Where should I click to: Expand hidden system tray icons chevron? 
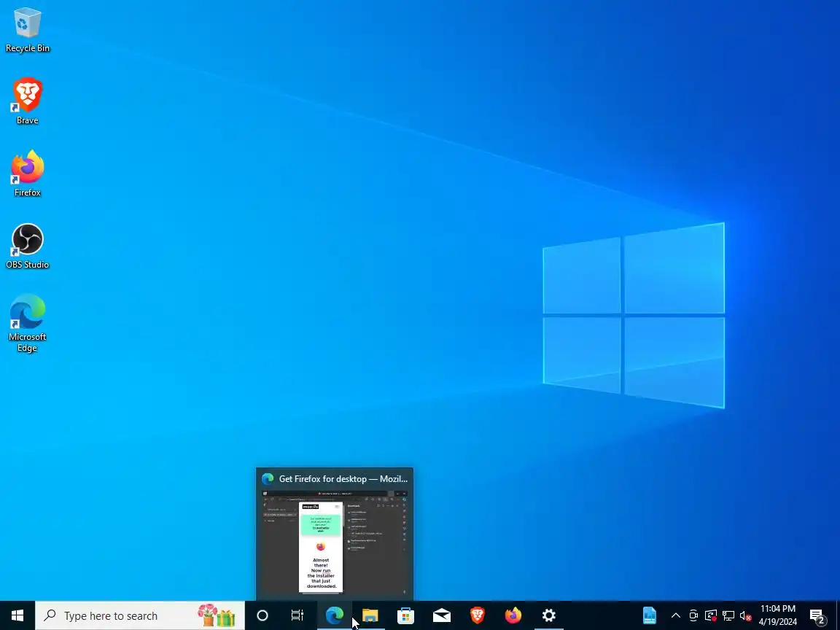(x=676, y=615)
